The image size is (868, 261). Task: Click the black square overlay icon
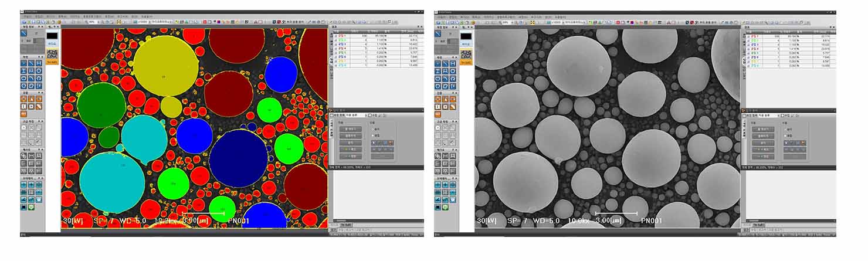click(x=25, y=207)
